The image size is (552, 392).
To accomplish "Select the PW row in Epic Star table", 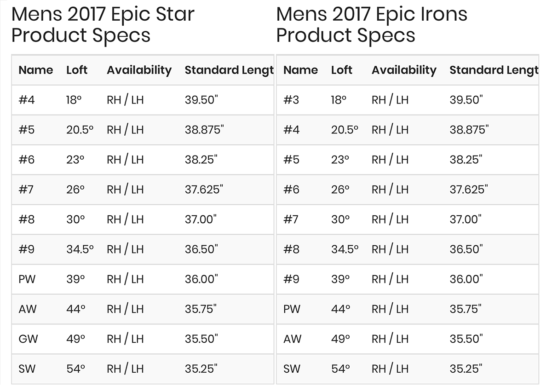I will 143,279.
